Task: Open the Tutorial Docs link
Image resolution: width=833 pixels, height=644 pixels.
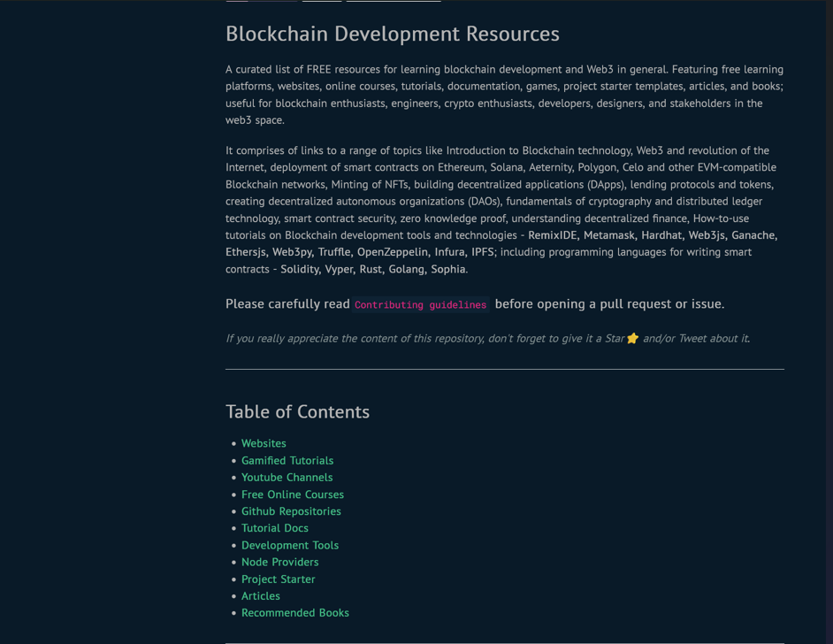Action: pos(275,528)
